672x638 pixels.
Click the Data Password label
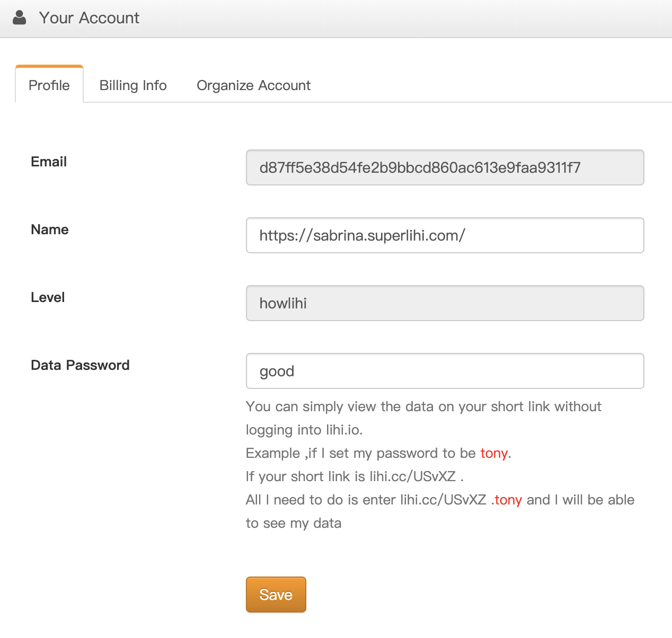[x=80, y=365]
